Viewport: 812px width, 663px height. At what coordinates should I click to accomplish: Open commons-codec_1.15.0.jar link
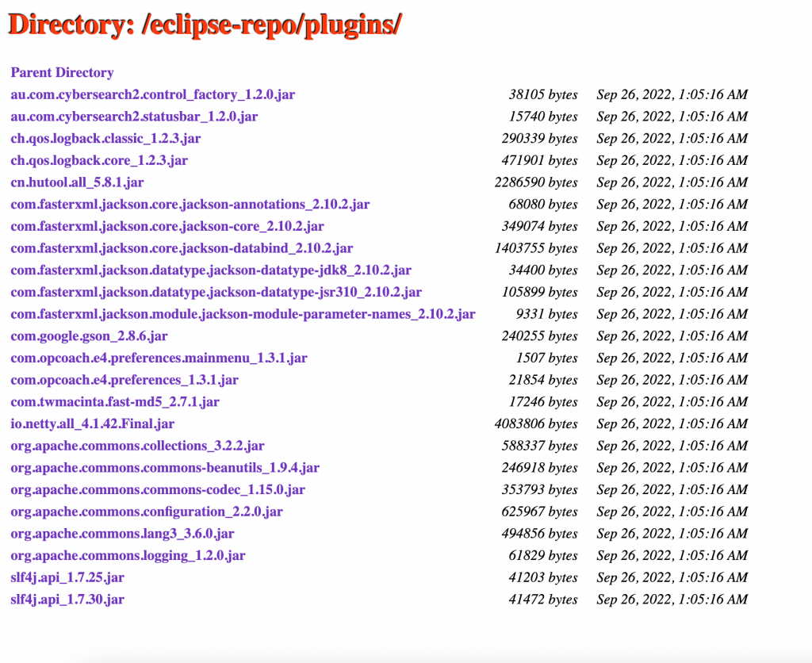158,490
